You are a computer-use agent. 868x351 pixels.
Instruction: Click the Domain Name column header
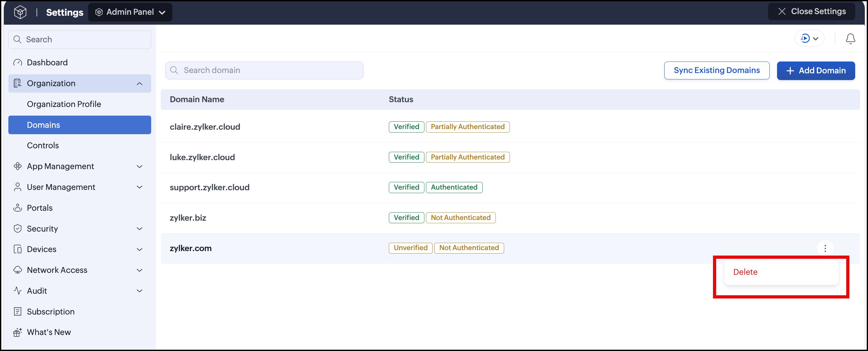pyautogui.click(x=197, y=99)
